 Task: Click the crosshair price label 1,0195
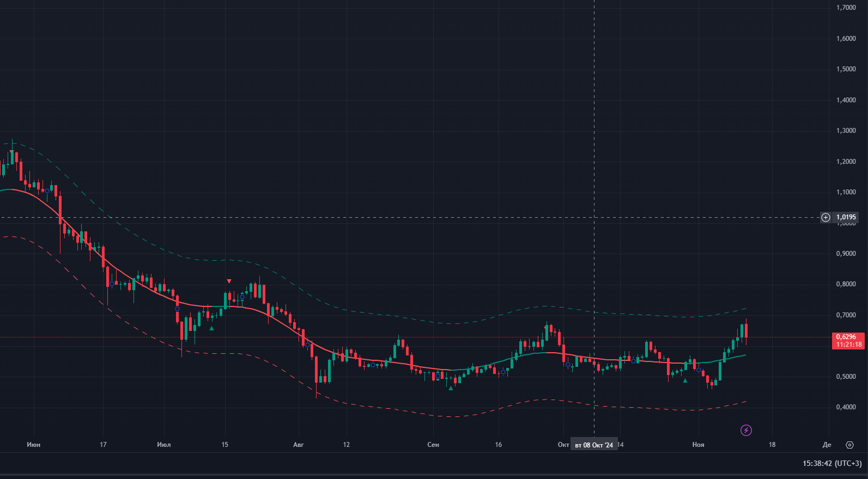(x=846, y=217)
